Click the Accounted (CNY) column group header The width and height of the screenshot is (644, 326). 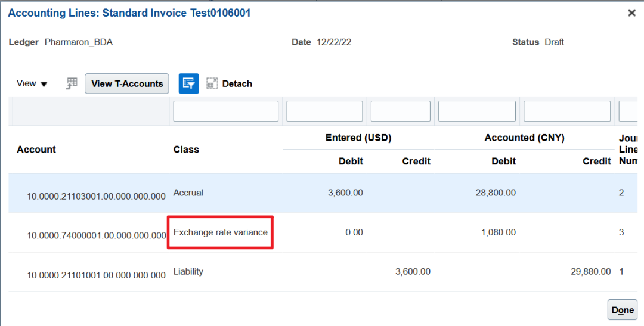(x=525, y=138)
